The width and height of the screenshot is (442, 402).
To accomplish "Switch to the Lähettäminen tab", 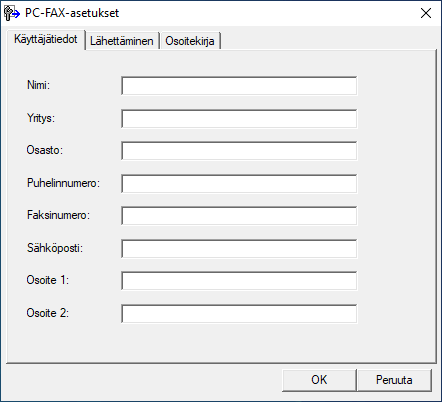I will coord(122,41).
